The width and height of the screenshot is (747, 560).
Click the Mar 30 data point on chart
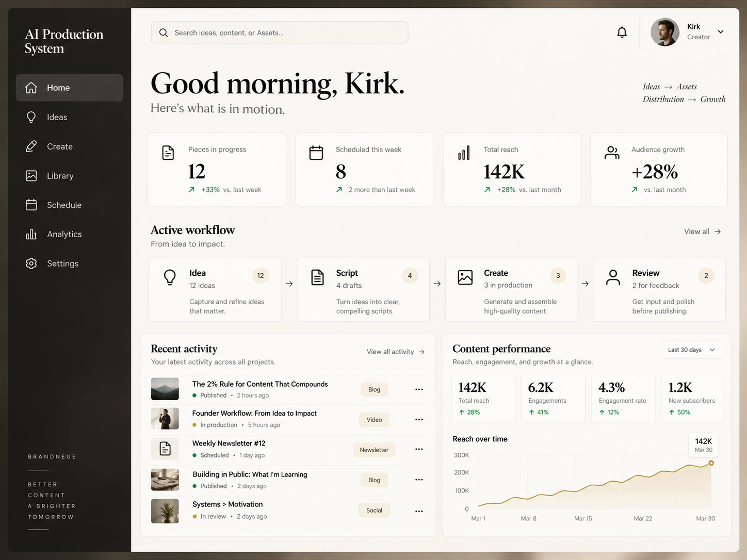[x=711, y=463]
